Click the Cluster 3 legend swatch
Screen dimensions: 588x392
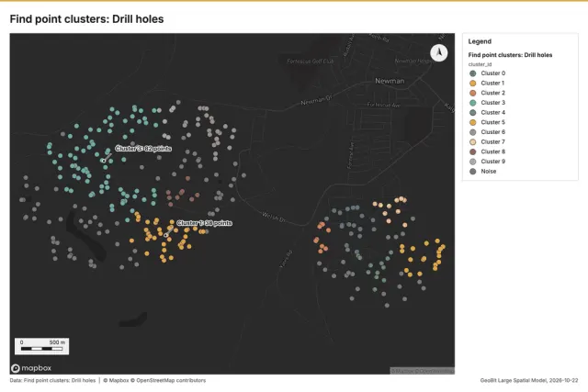pos(473,103)
